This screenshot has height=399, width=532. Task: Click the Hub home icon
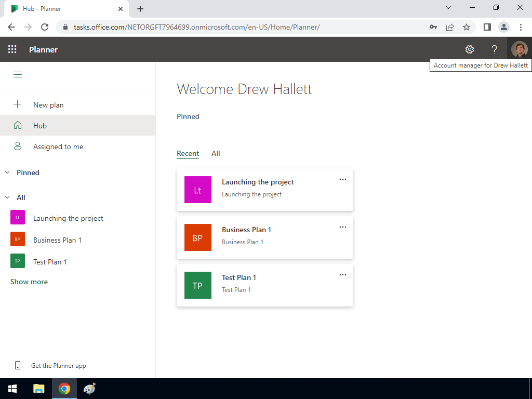[17, 126]
